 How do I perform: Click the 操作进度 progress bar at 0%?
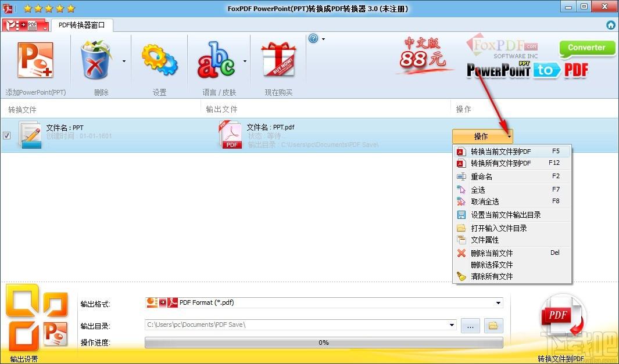click(324, 343)
